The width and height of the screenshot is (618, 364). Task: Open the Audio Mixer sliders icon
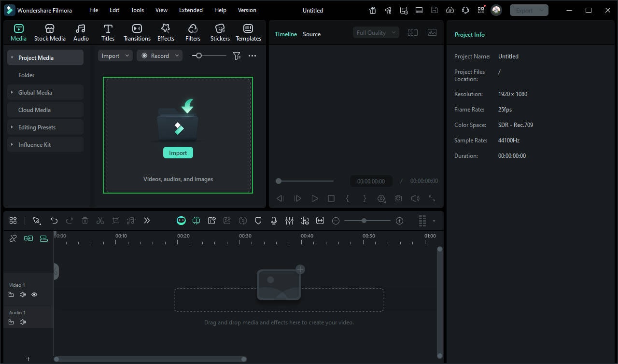[289, 221]
